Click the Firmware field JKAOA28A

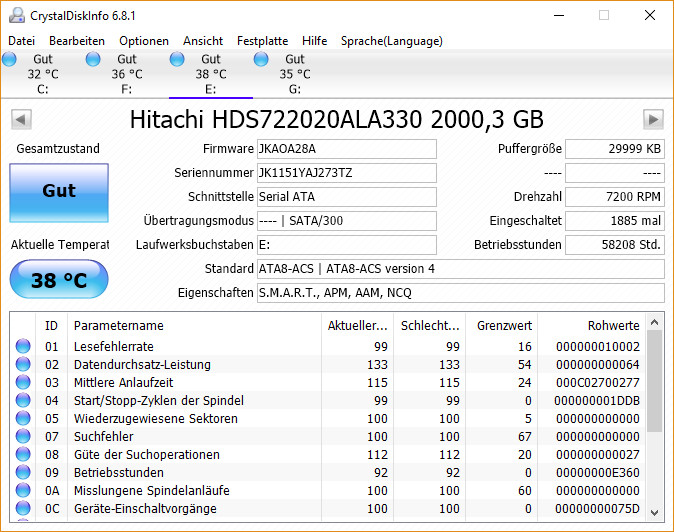coord(347,149)
